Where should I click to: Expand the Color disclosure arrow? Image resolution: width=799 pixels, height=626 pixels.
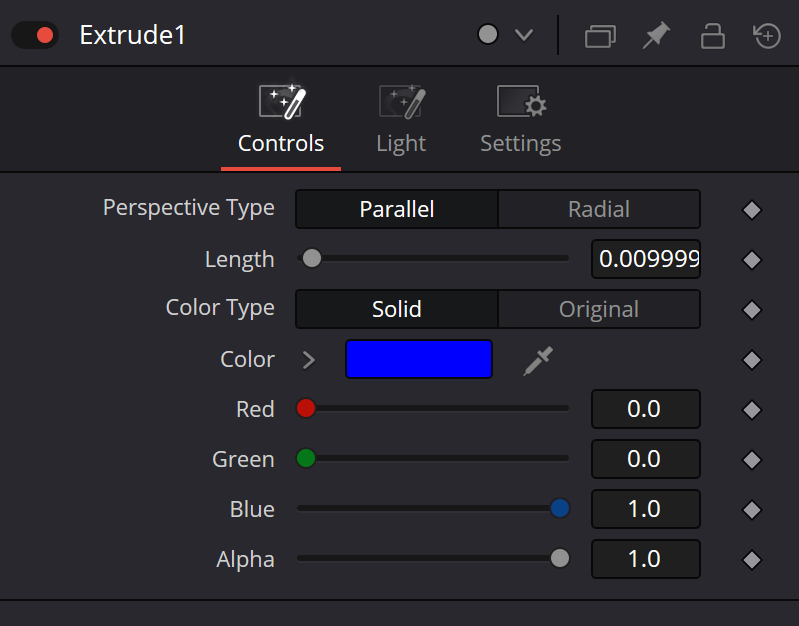coord(309,360)
